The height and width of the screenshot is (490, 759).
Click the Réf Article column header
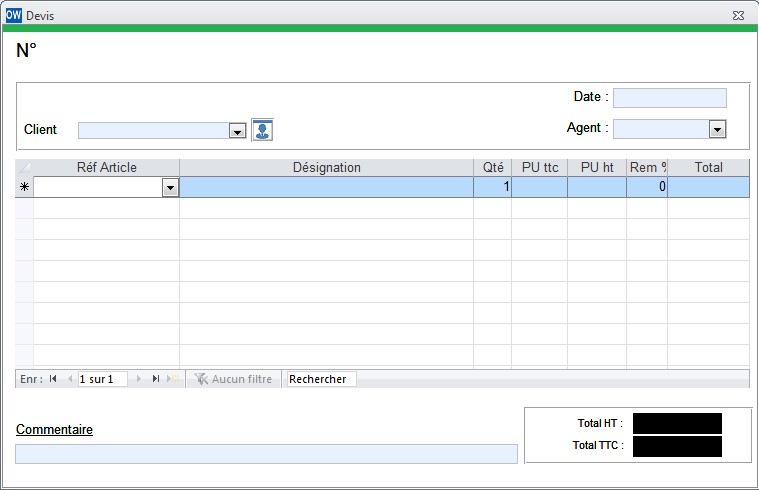[x=106, y=168]
